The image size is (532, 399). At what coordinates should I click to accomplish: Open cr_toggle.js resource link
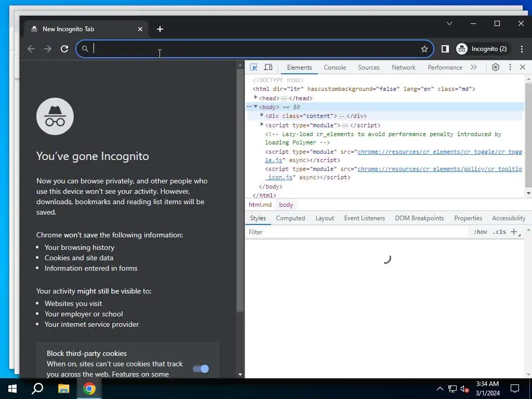(x=440, y=156)
